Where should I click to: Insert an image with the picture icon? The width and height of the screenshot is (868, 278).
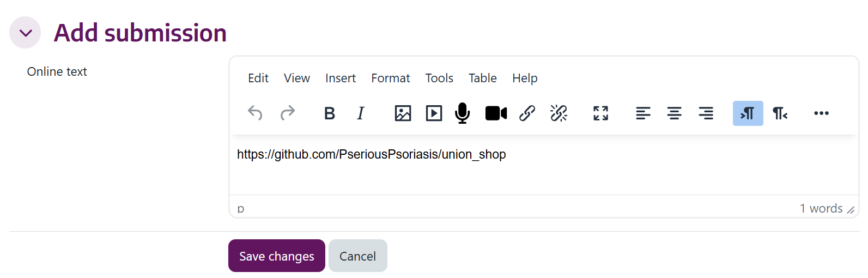(x=403, y=113)
